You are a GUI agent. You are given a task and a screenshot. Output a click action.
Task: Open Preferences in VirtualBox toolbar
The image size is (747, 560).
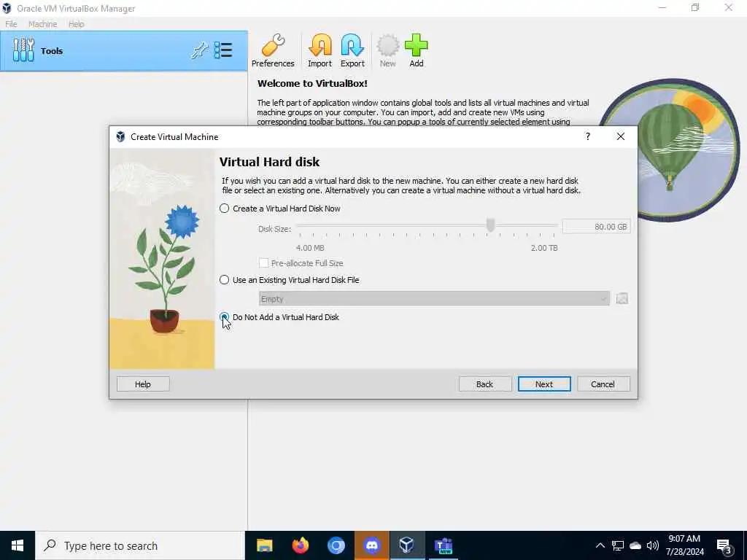[x=273, y=51]
